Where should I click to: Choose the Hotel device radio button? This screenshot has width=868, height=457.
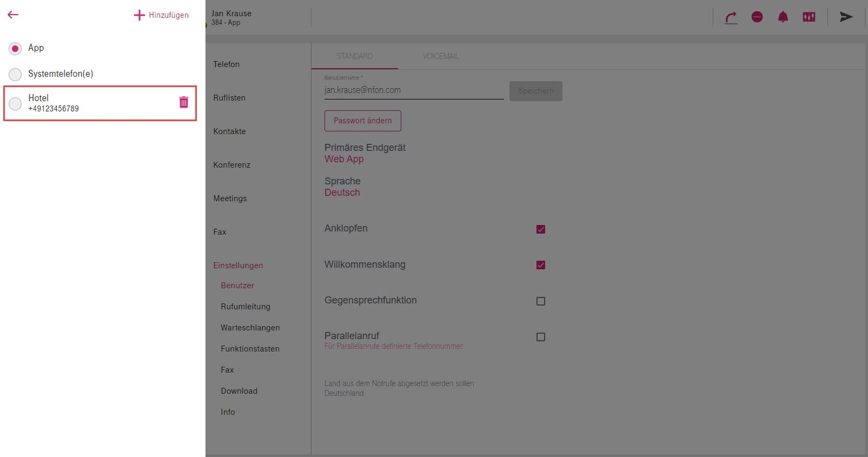15,103
